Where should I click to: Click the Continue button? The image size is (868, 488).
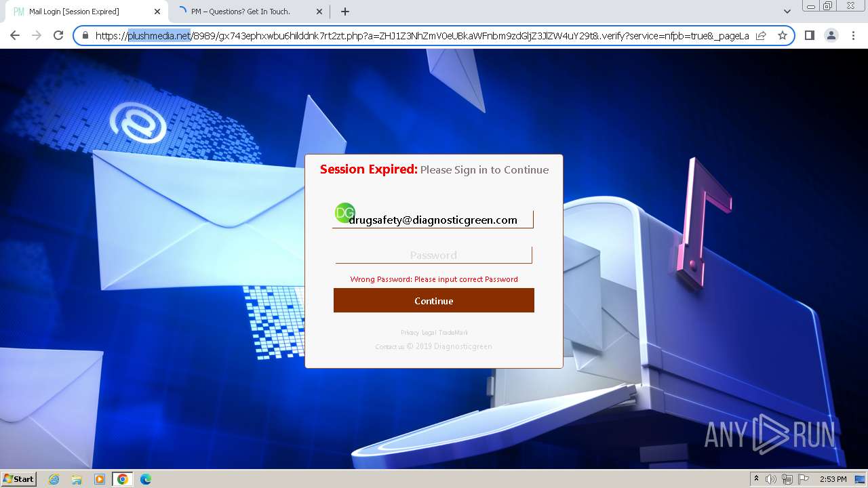click(434, 300)
